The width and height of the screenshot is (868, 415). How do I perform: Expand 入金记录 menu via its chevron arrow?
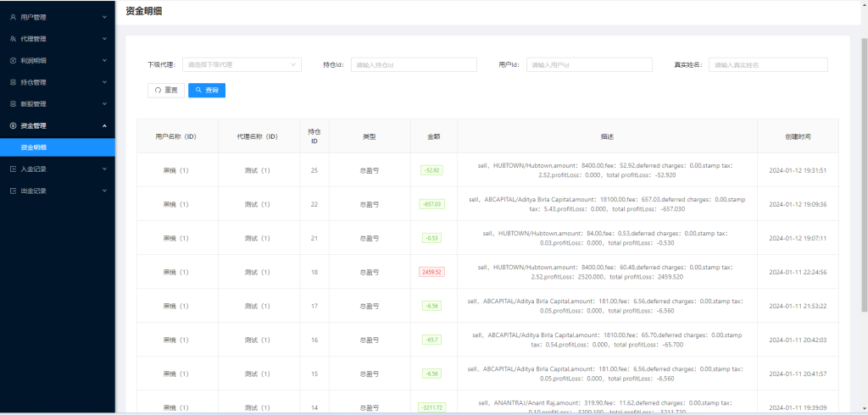(104, 169)
